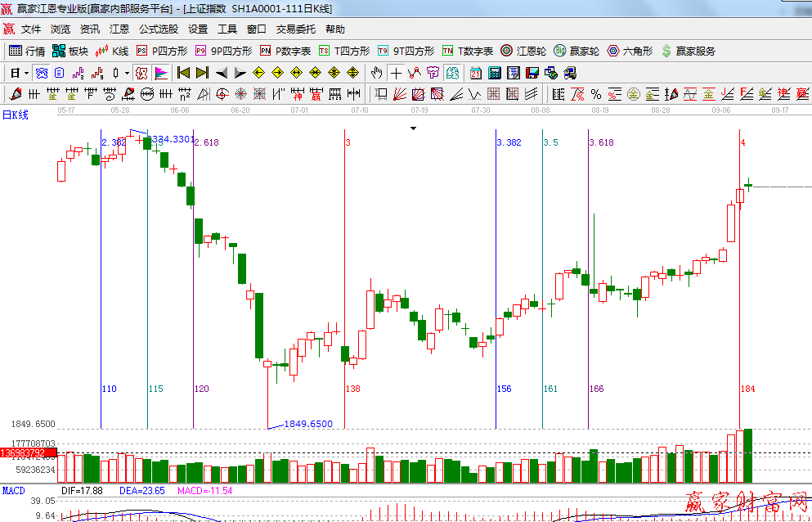Click the small black triangle above chart
This screenshot has width=812, height=522.
click(413, 128)
